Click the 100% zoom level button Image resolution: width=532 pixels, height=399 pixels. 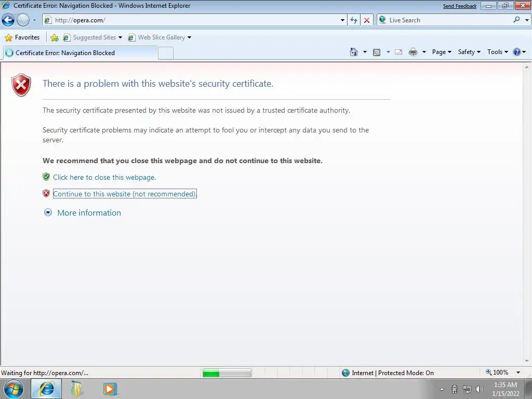[x=497, y=373]
